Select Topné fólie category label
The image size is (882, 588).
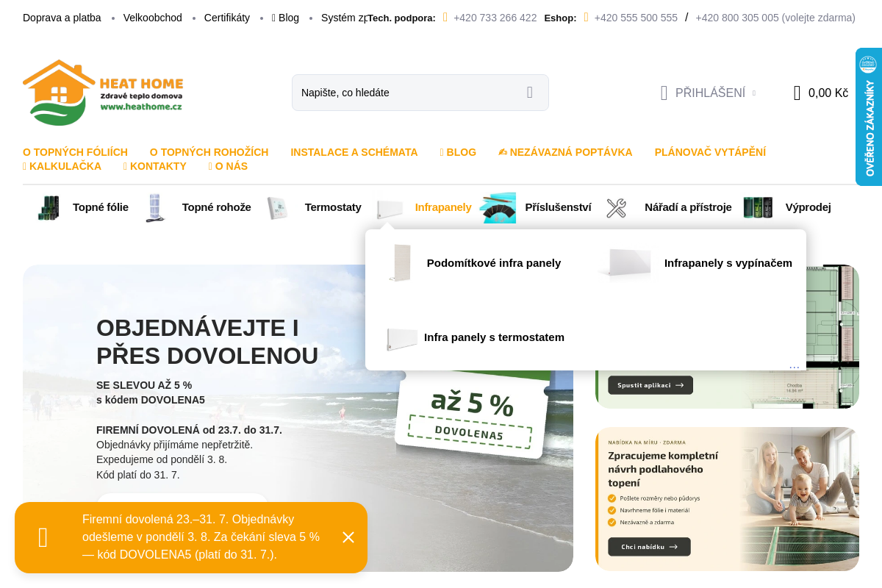click(101, 207)
